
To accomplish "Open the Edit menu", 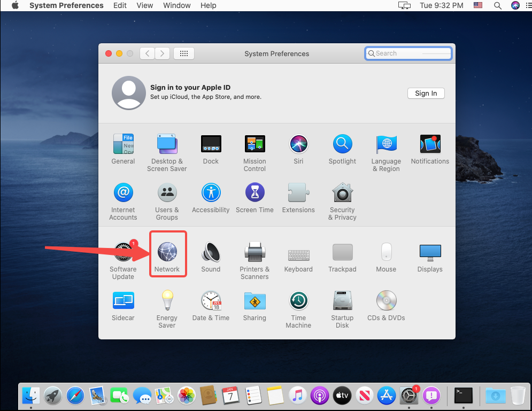I will tap(120, 5).
